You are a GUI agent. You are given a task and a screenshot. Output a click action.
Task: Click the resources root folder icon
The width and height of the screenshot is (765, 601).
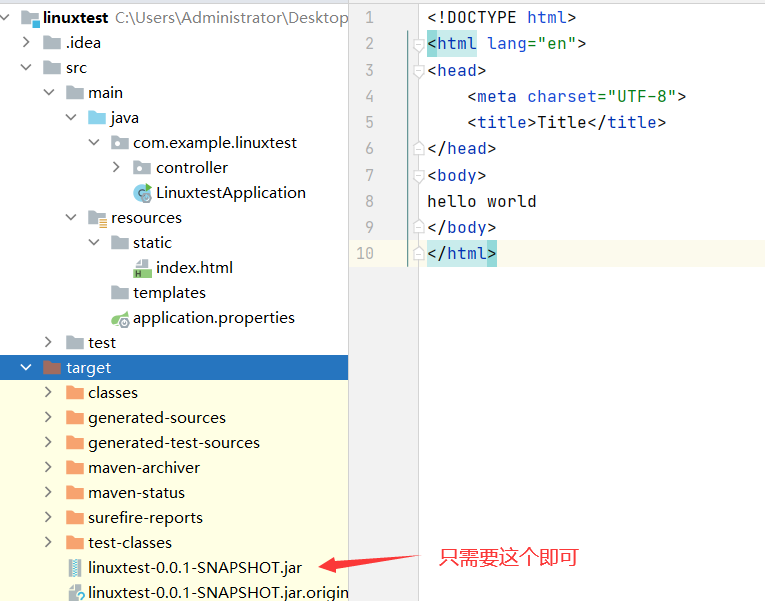pyautogui.click(x=97, y=218)
